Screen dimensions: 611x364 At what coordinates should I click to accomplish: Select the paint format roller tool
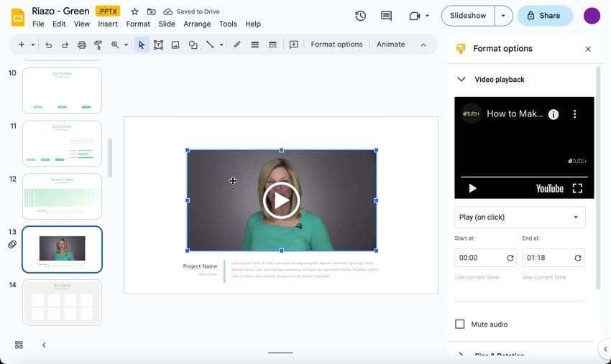click(x=98, y=45)
